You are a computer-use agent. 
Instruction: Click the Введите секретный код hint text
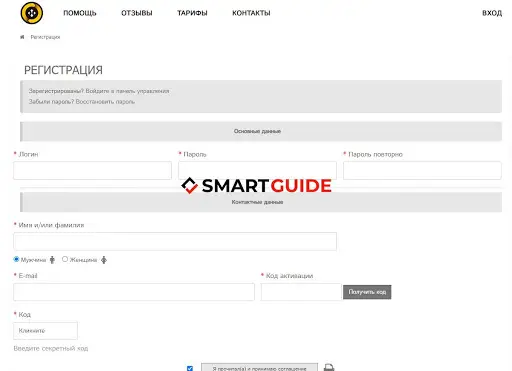click(x=51, y=348)
